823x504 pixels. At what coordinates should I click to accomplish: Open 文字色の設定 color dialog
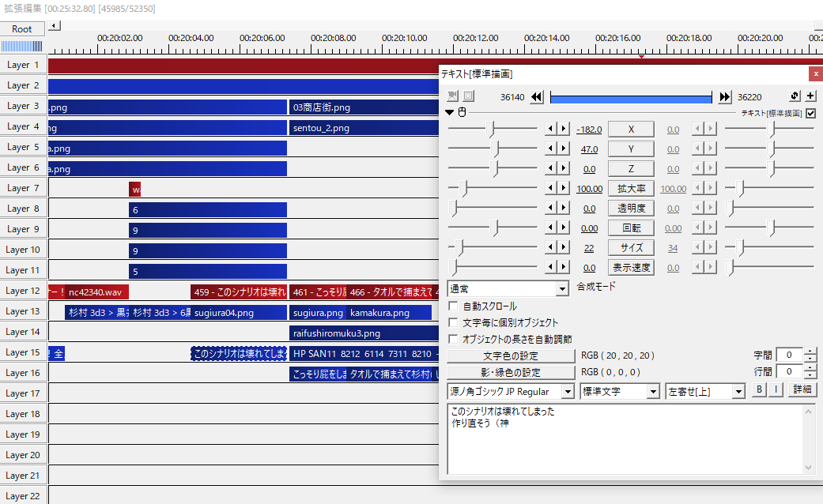click(511, 356)
